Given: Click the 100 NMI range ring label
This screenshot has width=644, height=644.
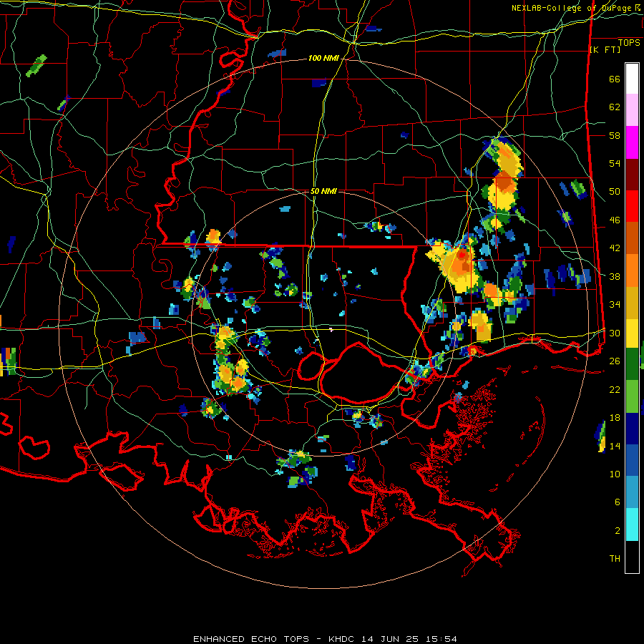Looking at the screenshot, I should click(x=323, y=59).
